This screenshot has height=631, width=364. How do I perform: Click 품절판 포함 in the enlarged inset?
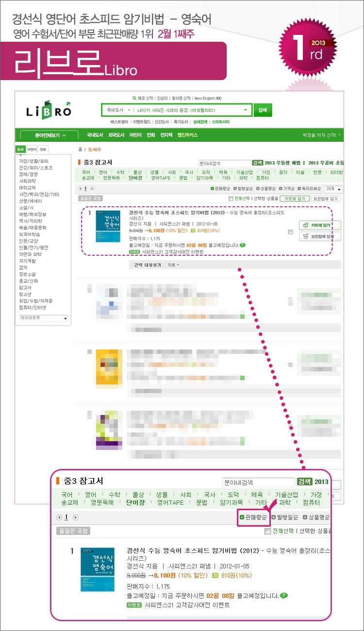click(x=73, y=531)
